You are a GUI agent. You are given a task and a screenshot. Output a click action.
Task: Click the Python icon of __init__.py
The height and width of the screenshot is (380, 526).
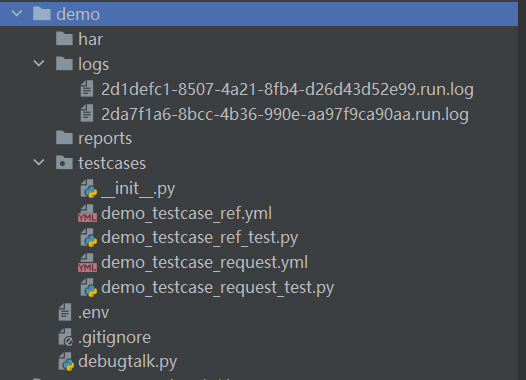(89, 188)
